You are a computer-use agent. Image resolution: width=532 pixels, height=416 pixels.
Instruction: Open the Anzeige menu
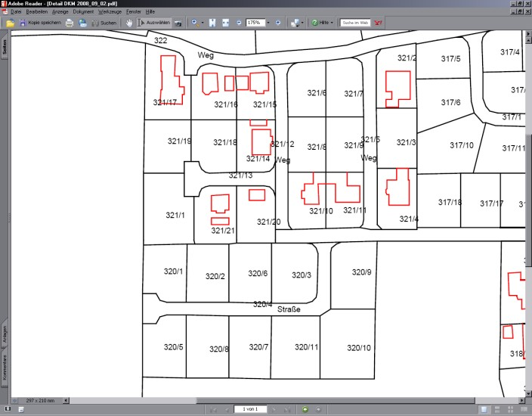point(60,12)
